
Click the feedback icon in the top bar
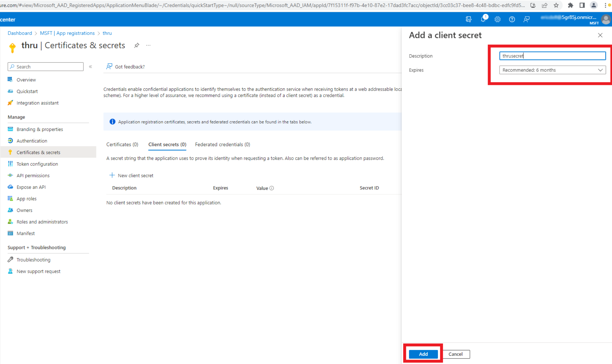pos(526,19)
